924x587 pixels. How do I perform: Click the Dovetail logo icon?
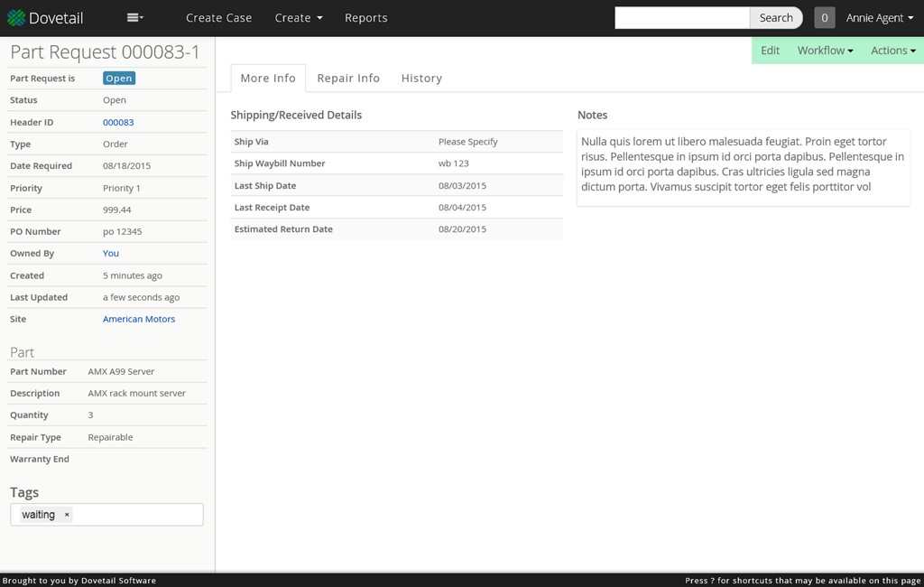tap(16, 18)
